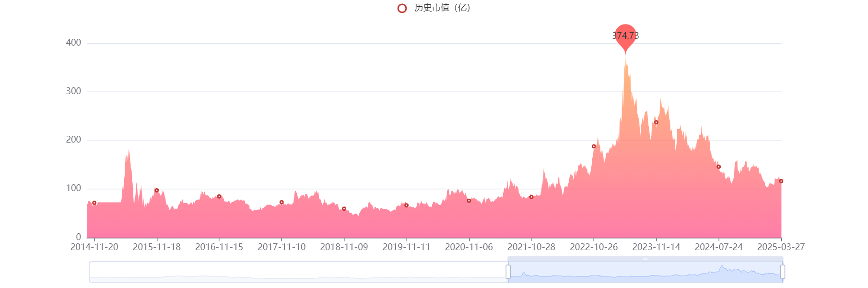Viewport: 868px width, 288px height.
Task: Click the red dot marker above 2020-11-06
Action: pyautogui.click(x=469, y=201)
